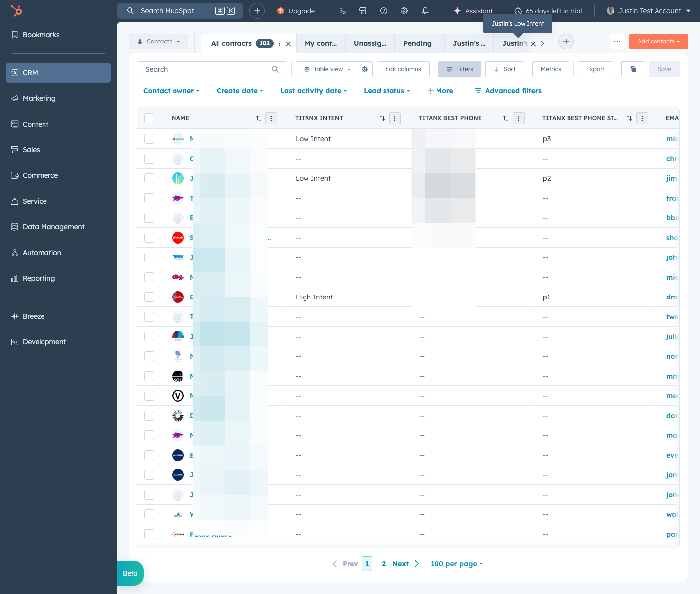Add a new view tab with plus

coord(566,42)
